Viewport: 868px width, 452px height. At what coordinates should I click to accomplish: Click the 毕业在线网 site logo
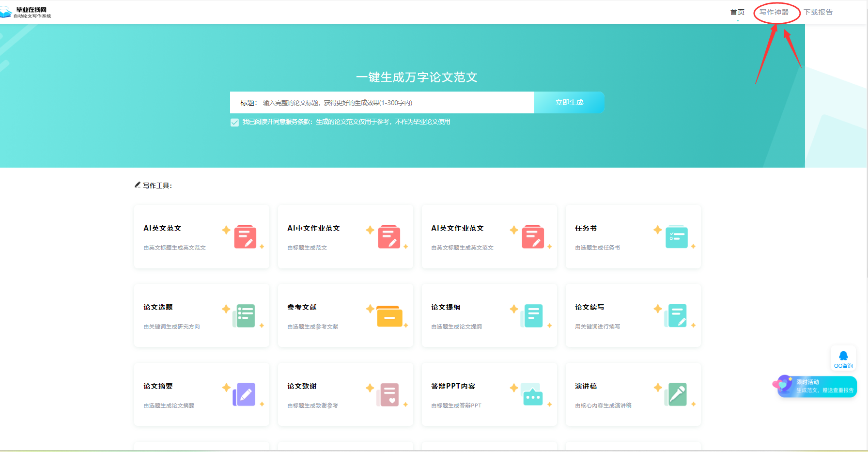(x=26, y=12)
